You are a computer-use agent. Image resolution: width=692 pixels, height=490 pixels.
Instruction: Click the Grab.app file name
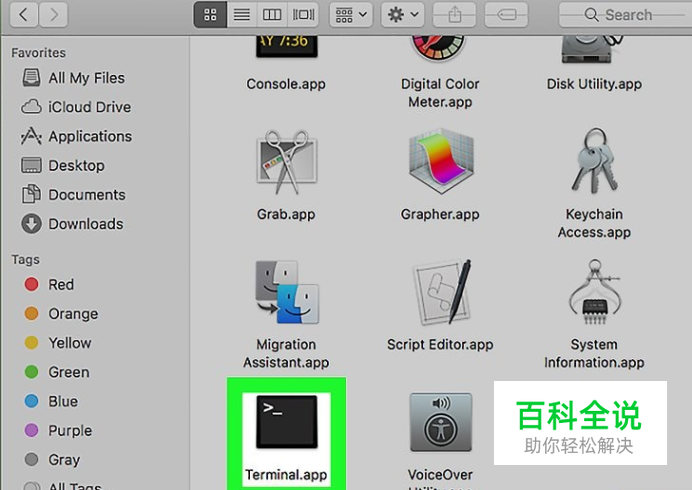tap(286, 215)
